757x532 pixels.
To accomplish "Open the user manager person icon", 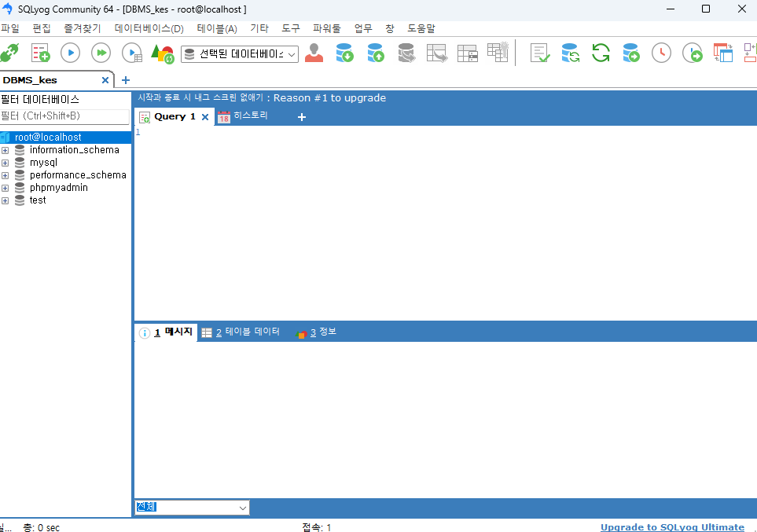I will point(314,53).
